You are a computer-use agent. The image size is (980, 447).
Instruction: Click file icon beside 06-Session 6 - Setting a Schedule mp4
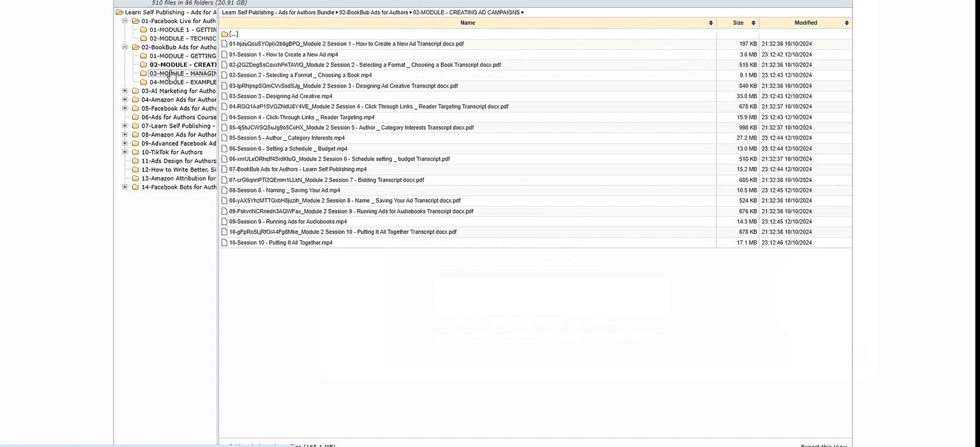[x=224, y=148]
